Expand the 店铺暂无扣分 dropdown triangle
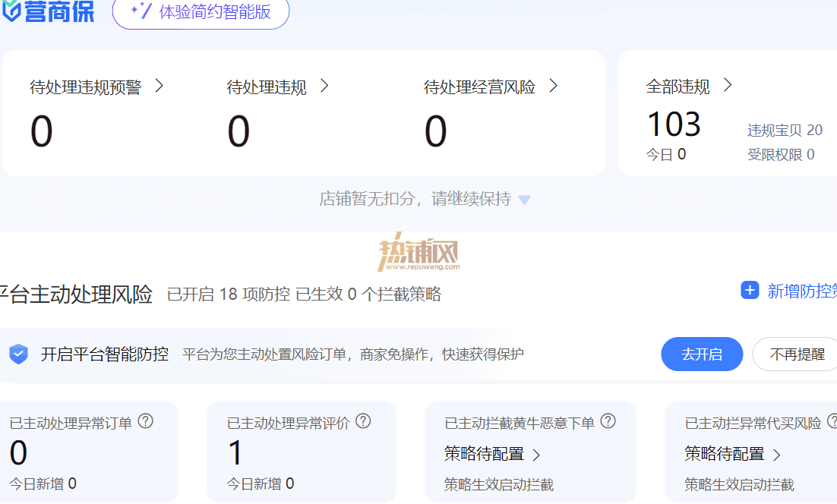 [525, 200]
